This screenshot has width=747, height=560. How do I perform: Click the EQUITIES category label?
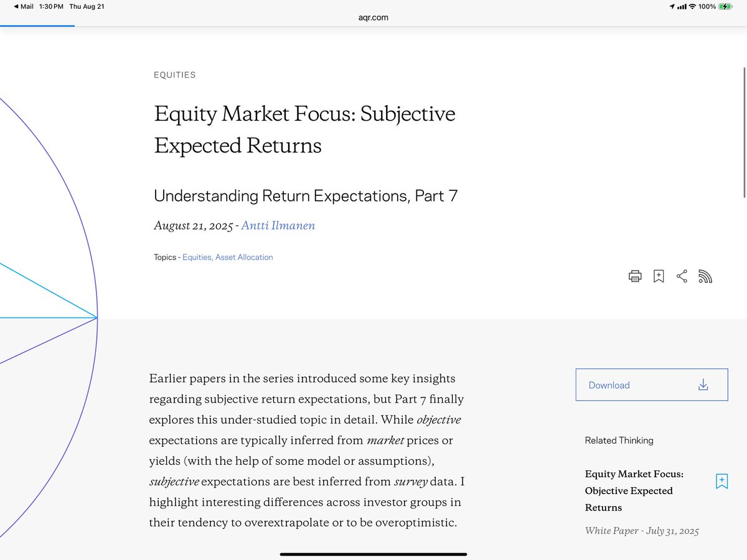tap(174, 75)
